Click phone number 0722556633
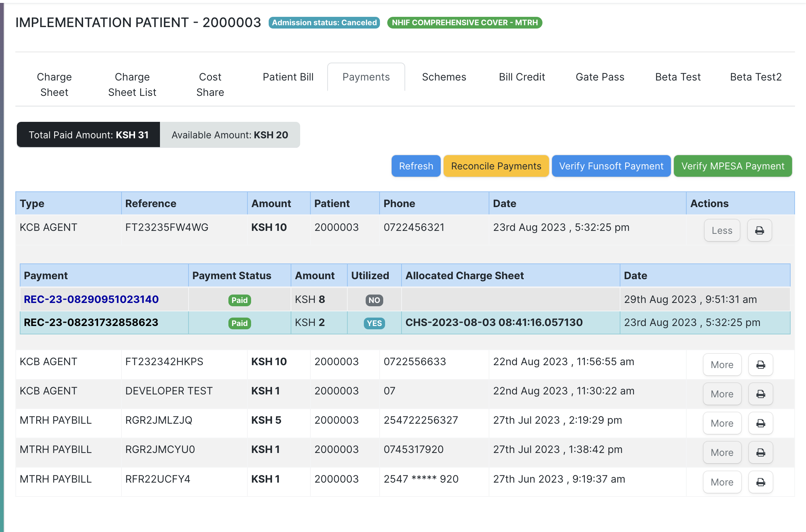The height and width of the screenshot is (532, 806). pyautogui.click(x=415, y=361)
